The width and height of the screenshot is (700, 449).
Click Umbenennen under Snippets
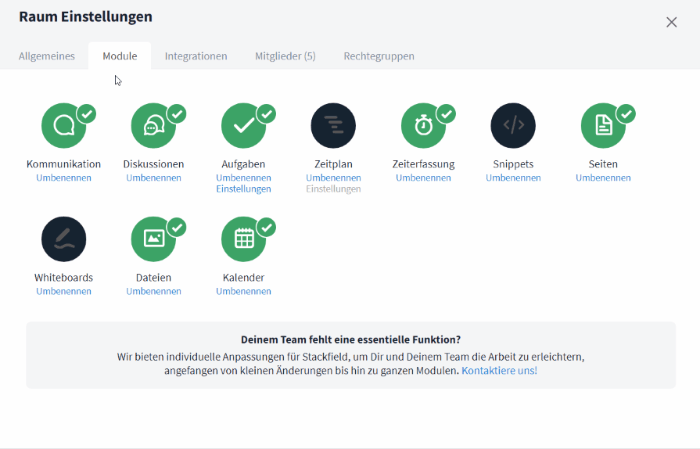(x=514, y=178)
